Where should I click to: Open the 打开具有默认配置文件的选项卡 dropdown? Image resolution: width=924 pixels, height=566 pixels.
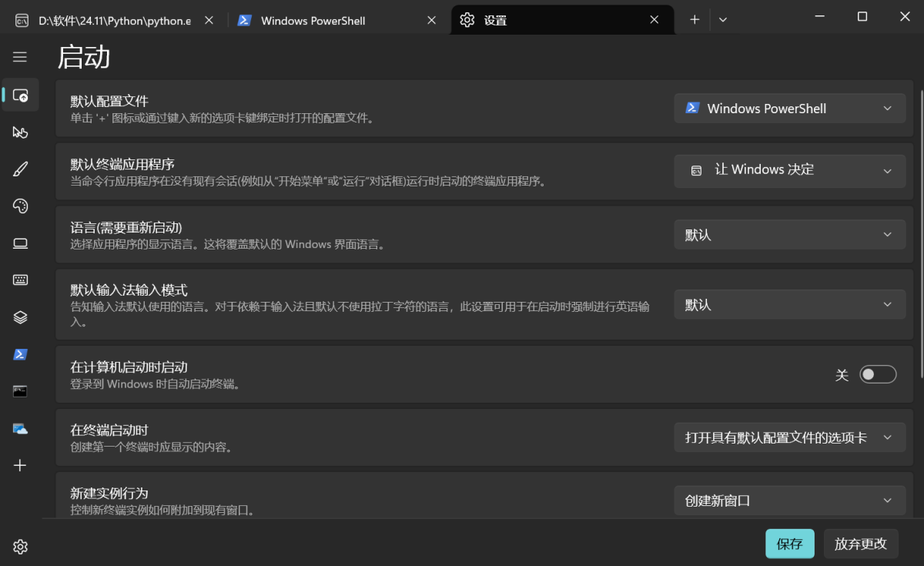point(789,437)
